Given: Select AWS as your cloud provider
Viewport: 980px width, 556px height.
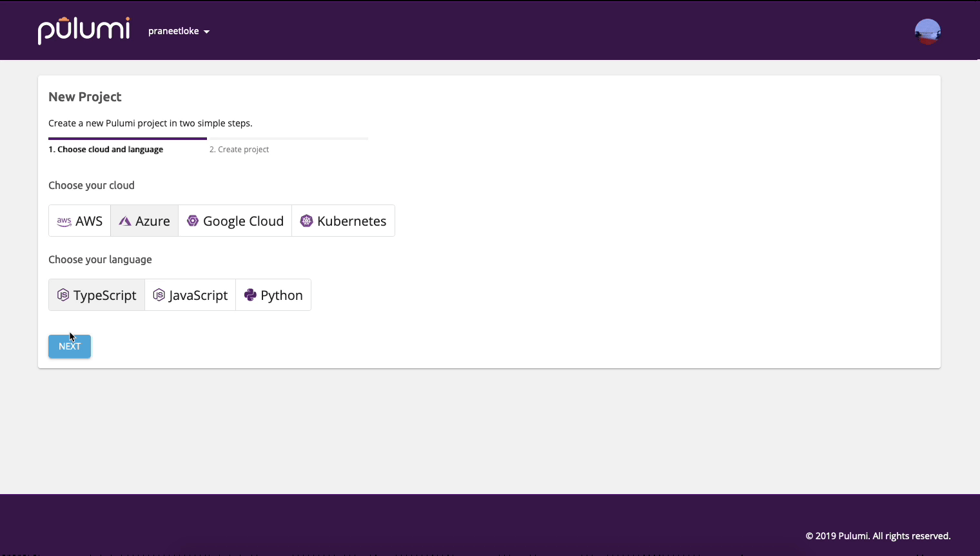Looking at the screenshot, I should click(79, 221).
